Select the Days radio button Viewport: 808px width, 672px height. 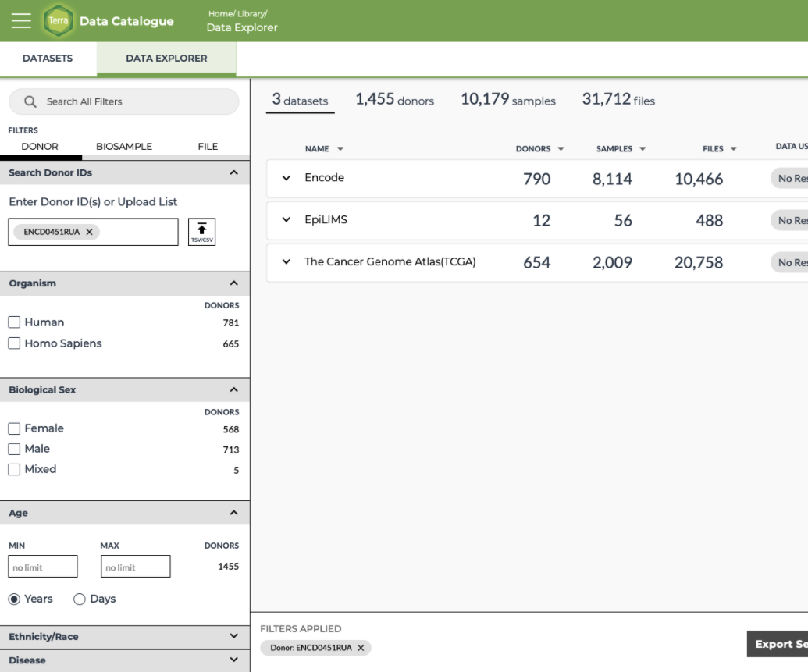80,599
